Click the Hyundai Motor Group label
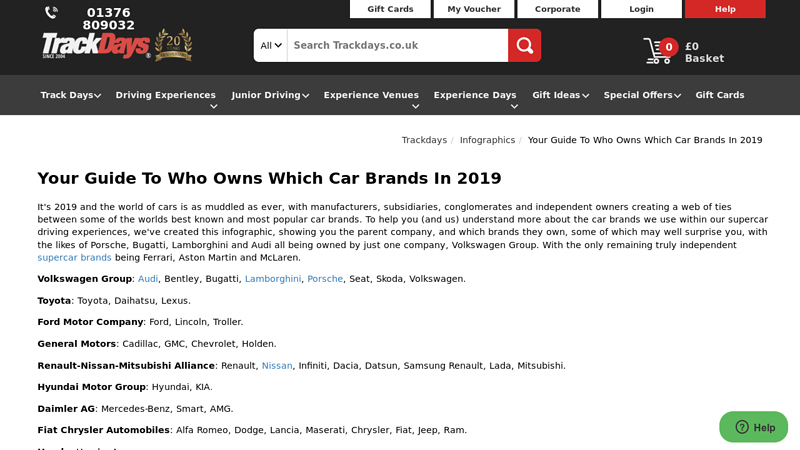The height and width of the screenshot is (450, 800). (x=91, y=387)
